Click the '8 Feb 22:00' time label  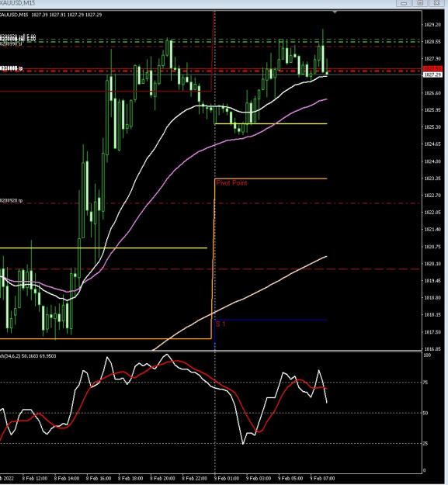(194, 478)
